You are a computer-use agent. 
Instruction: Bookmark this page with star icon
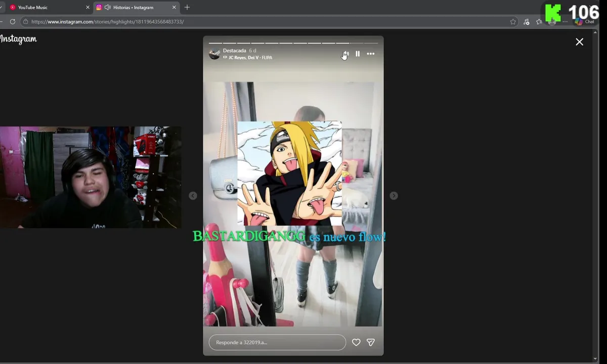(x=513, y=22)
